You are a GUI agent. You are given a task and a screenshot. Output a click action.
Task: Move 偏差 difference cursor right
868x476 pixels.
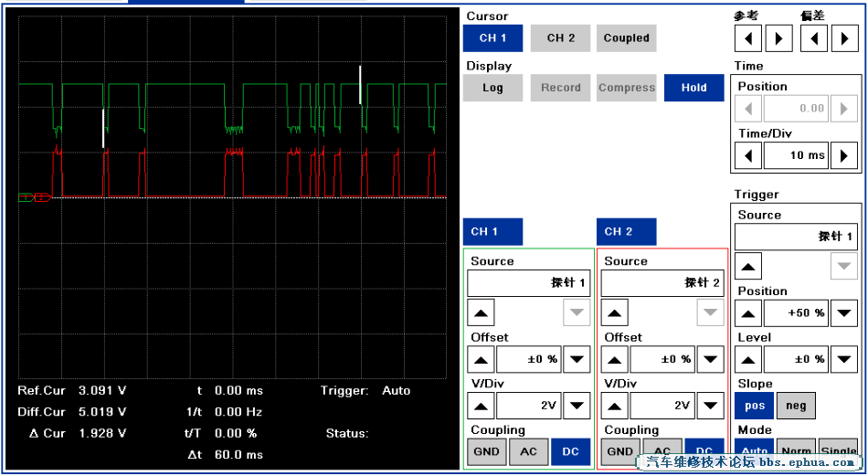(x=845, y=38)
